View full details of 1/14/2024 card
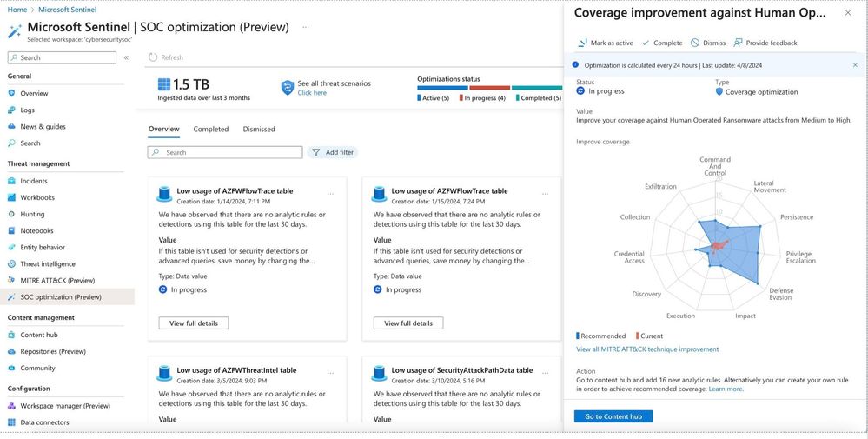The image size is (868, 439). click(x=193, y=323)
